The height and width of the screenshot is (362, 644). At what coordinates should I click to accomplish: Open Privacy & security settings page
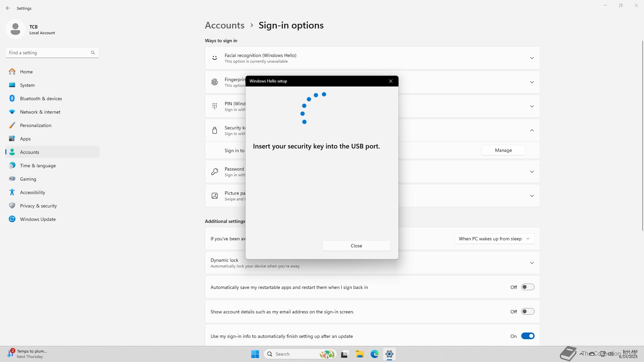38,206
